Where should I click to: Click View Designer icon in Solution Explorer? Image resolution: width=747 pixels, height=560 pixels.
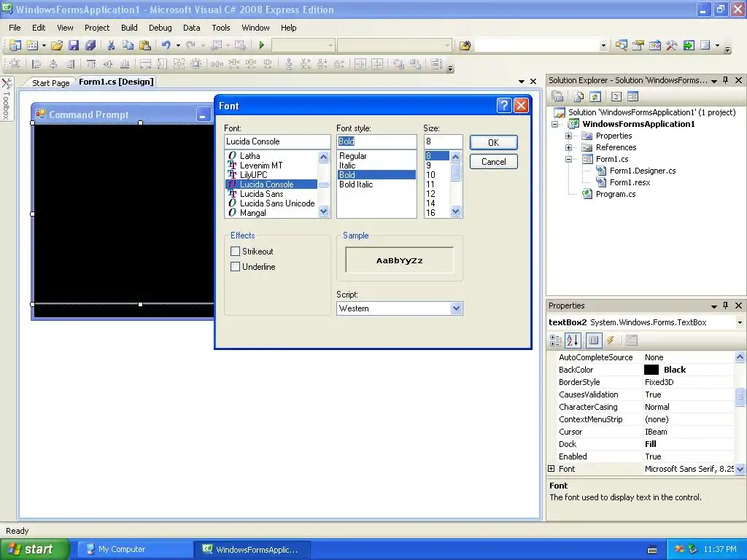632,97
